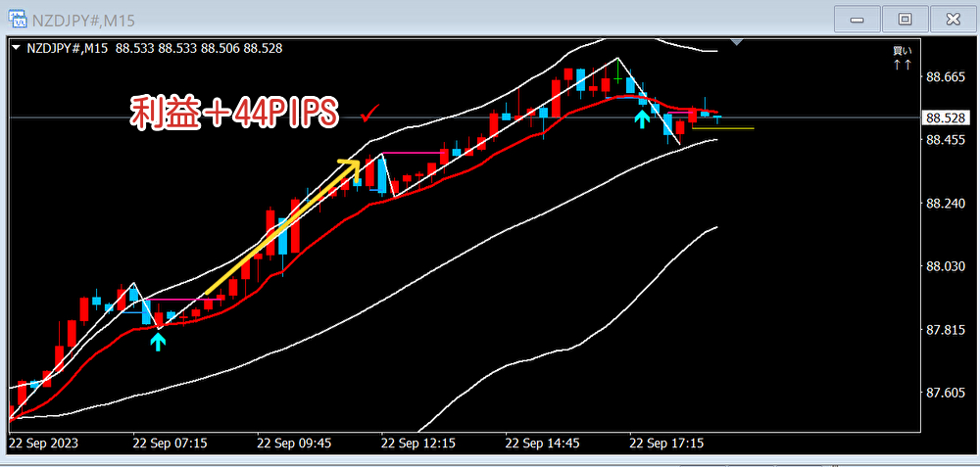Select the magenta horizontal line near 07:15
Viewport: 980px width, 467px height.
(185, 300)
